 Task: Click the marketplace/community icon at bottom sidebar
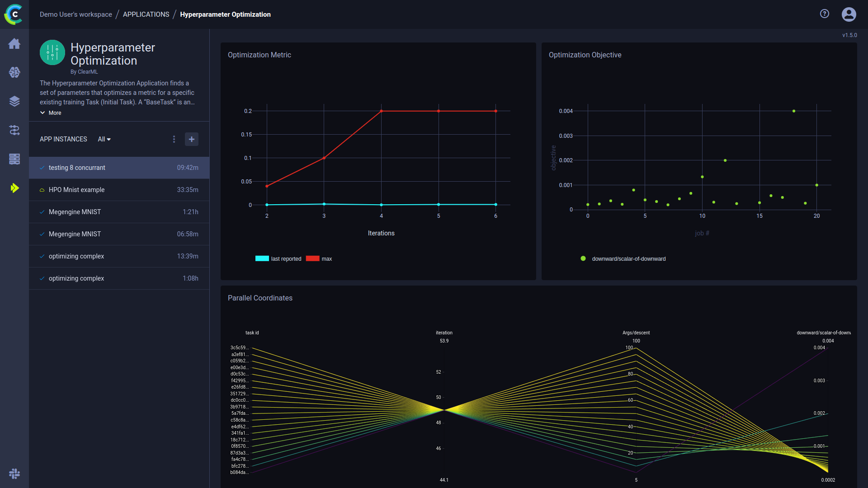pyautogui.click(x=14, y=474)
